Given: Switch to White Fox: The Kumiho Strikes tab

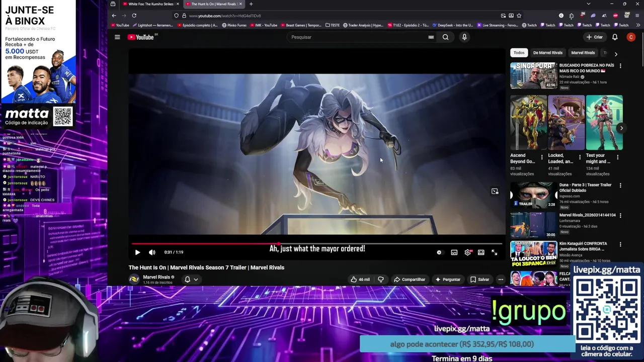Looking at the screenshot, I should pos(150,4).
